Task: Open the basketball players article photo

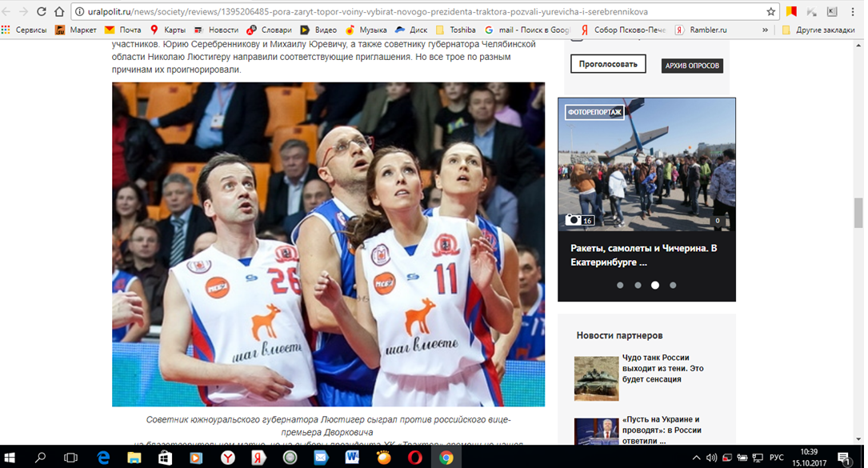Action: point(328,244)
